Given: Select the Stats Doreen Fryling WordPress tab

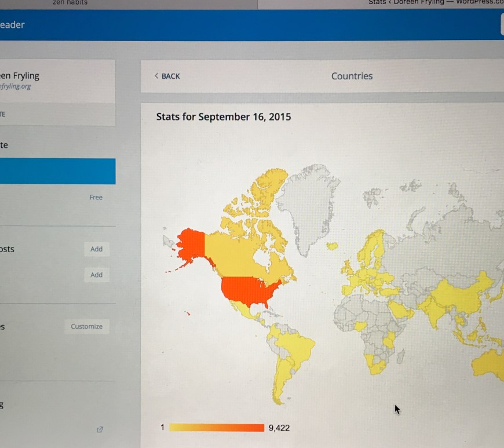Looking at the screenshot, I should pyautogui.click(x=434, y=3).
